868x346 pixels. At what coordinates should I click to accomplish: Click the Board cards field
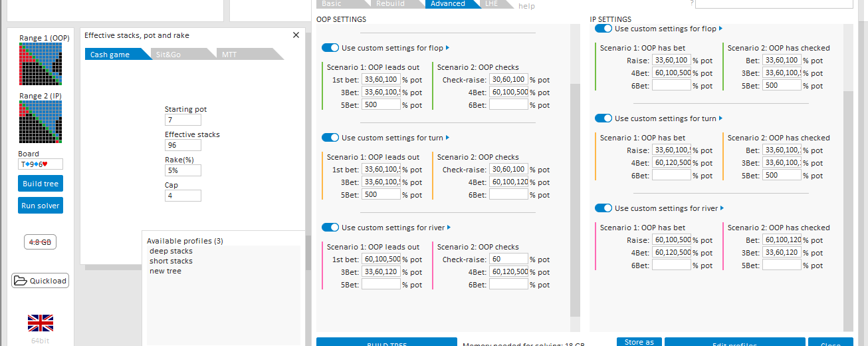pos(41,164)
